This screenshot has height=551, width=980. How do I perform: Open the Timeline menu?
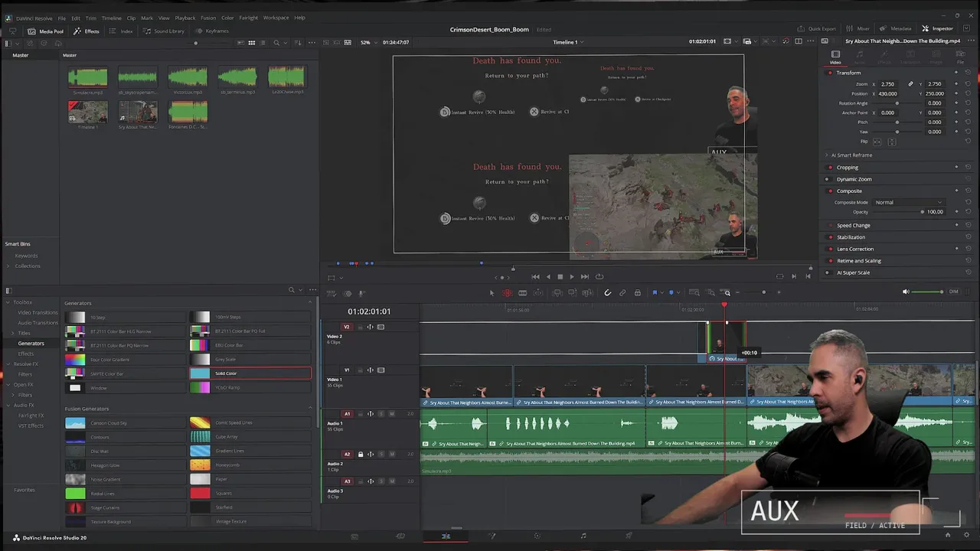tap(111, 18)
